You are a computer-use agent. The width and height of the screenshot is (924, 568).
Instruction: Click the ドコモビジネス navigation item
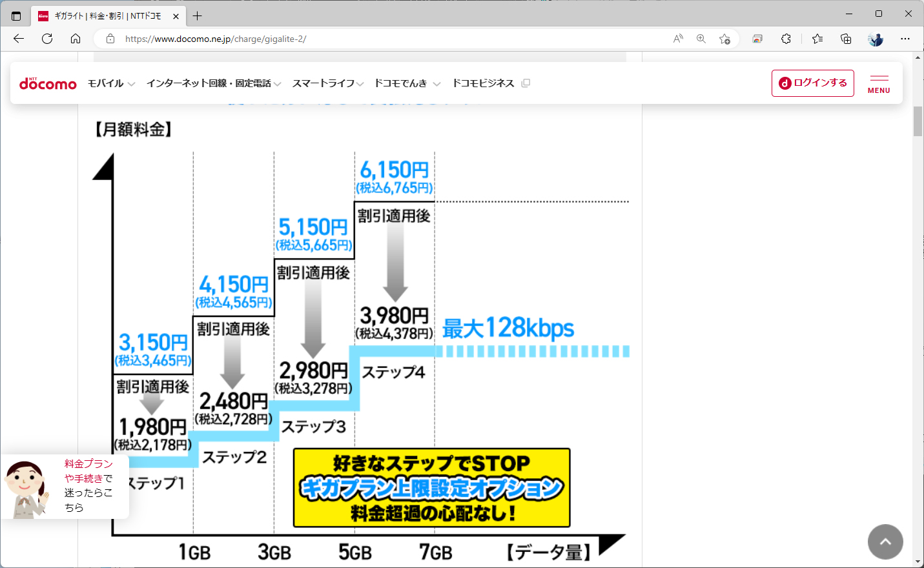pyautogui.click(x=484, y=83)
